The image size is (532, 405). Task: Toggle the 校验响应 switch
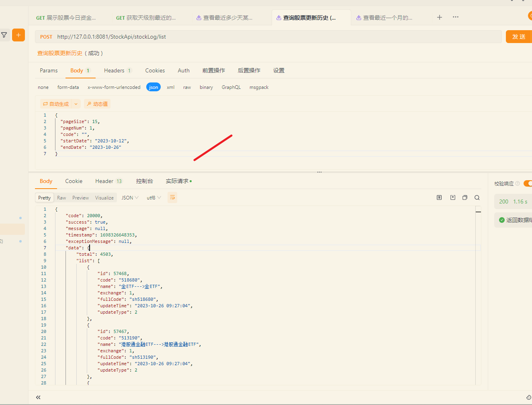point(528,183)
